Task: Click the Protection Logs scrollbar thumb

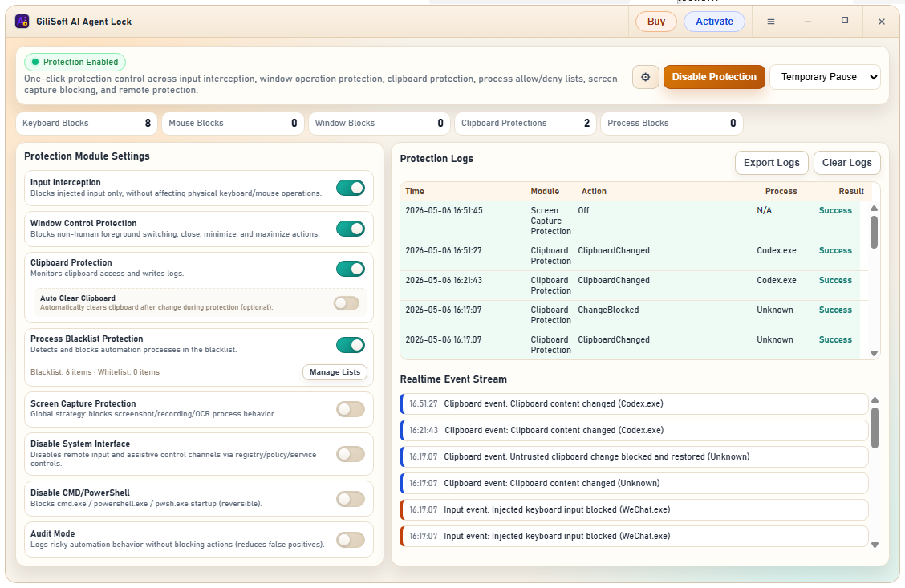Action: (x=874, y=232)
